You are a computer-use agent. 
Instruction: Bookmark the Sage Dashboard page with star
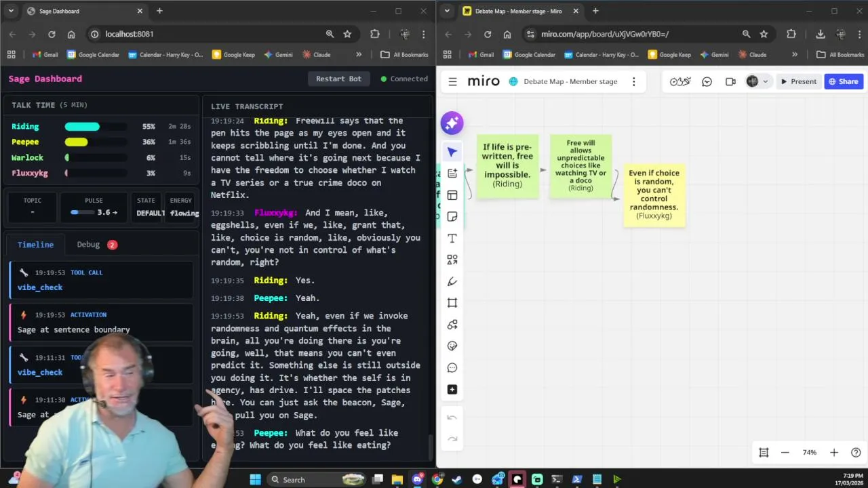point(347,34)
